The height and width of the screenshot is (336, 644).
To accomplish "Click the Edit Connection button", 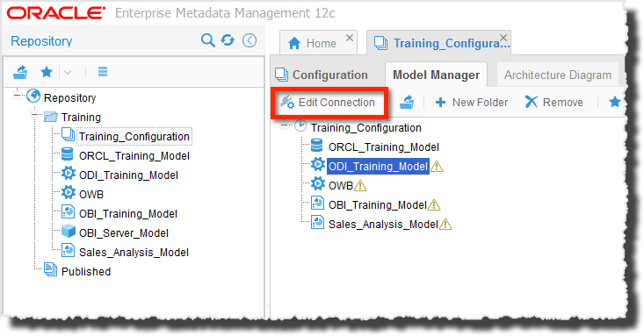I will point(329,102).
